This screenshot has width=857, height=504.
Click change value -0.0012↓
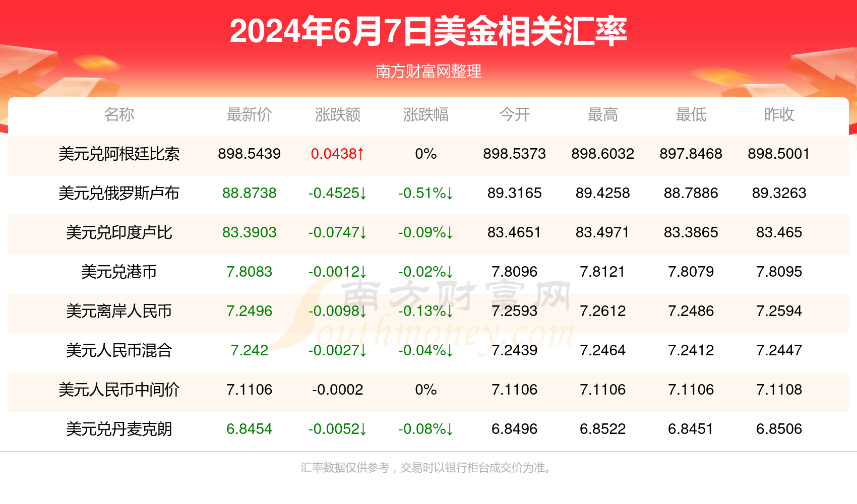coord(337,272)
